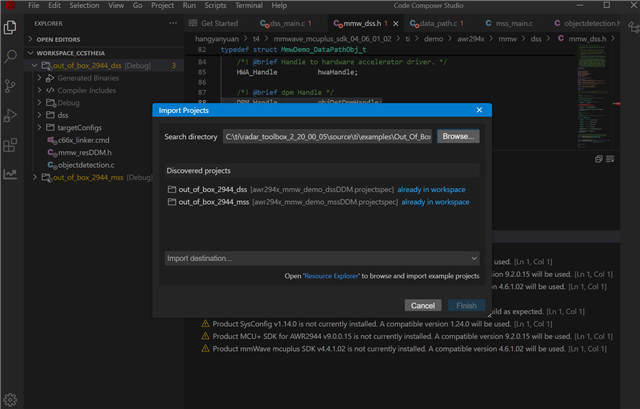The image size is (640, 409).
Task: Click the out_of_box_2944_dss project folder icon in dialog
Action: click(172, 189)
